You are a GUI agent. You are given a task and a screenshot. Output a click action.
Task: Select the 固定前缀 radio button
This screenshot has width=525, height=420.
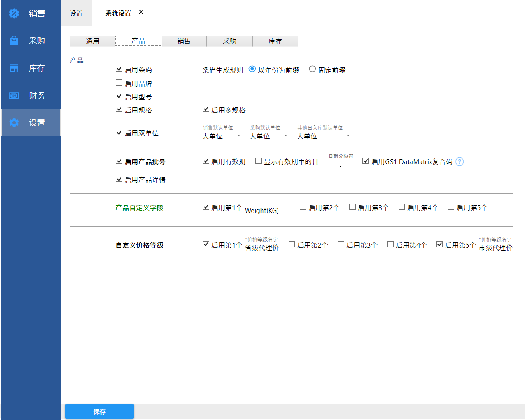coord(312,69)
